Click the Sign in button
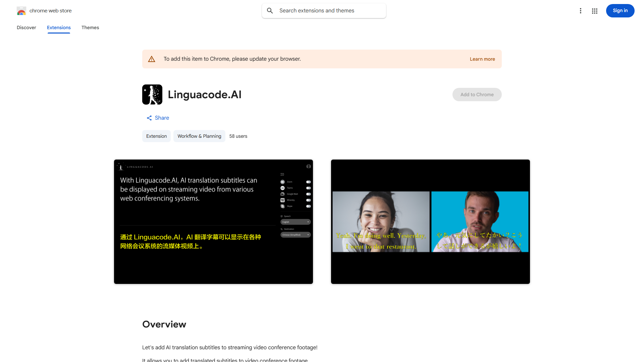 (x=620, y=10)
